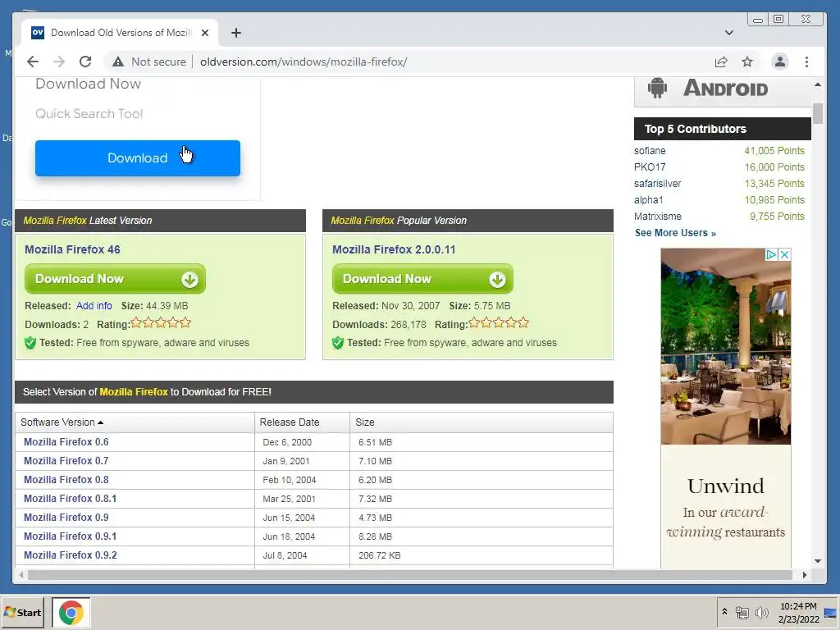The image size is (840, 630).
Task: Click See More Users link
Action: tap(675, 233)
